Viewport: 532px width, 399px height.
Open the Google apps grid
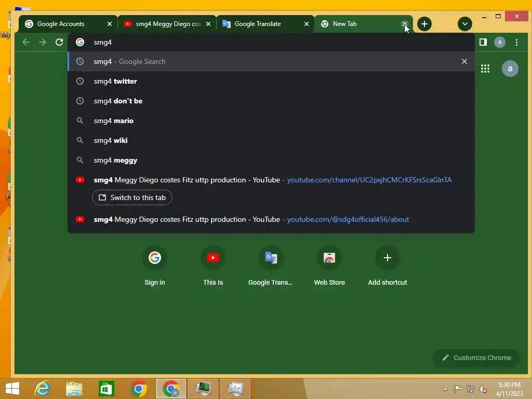[485, 69]
